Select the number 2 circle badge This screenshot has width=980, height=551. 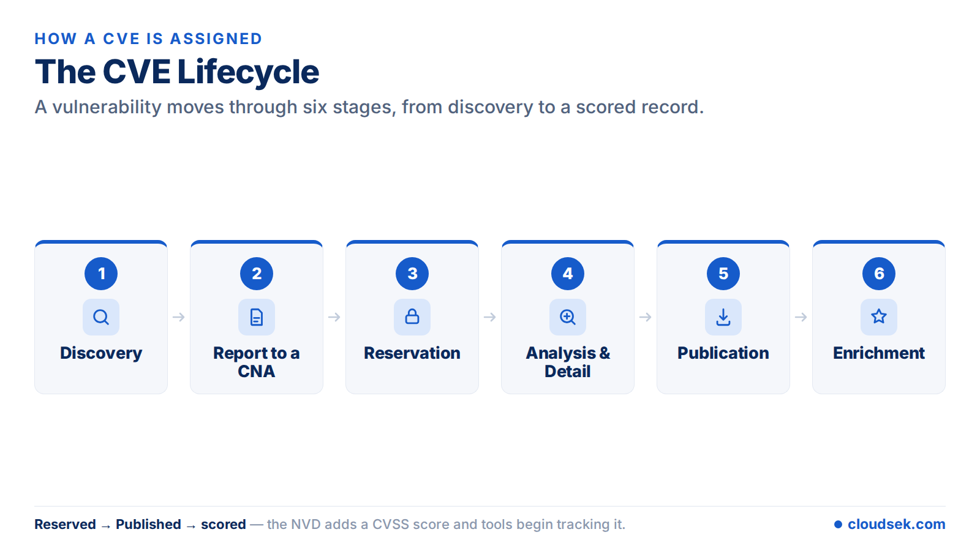[x=257, y=274]
